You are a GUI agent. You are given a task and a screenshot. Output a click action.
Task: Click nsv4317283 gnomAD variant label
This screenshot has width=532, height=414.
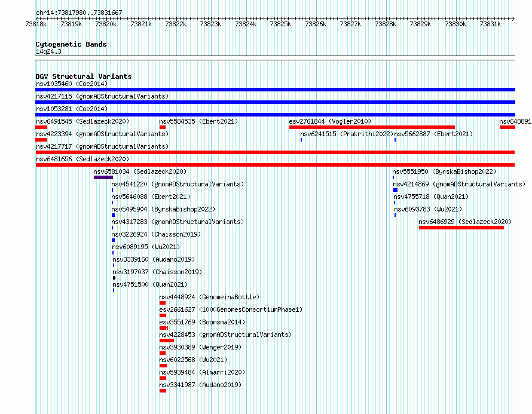pyautogui.click(x=178, y=222)
